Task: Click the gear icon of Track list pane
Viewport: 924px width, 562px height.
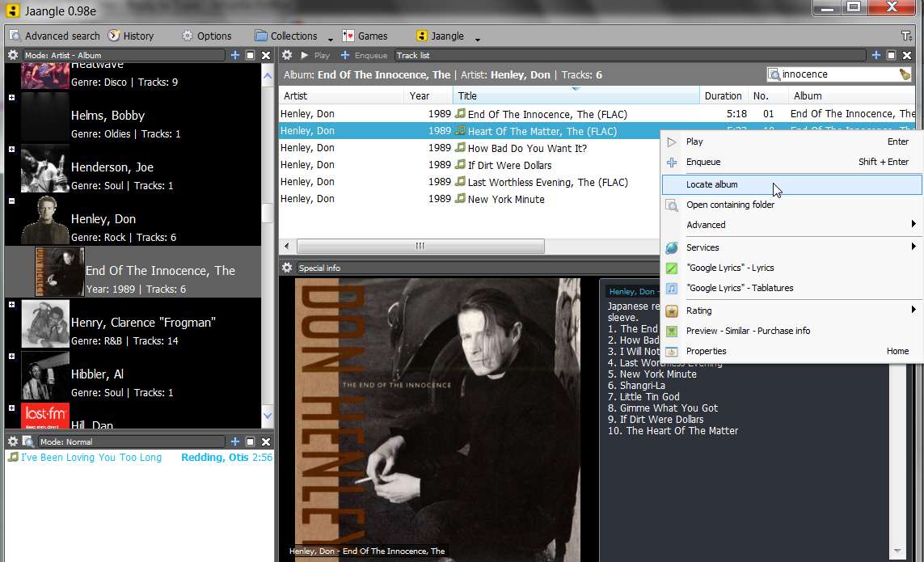Action: [x=287, y=55]
